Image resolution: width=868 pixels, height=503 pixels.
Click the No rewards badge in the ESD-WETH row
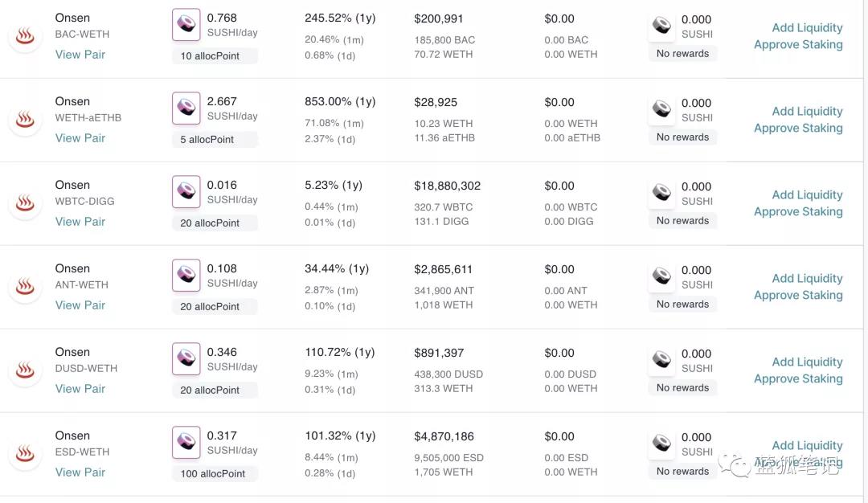682,472
